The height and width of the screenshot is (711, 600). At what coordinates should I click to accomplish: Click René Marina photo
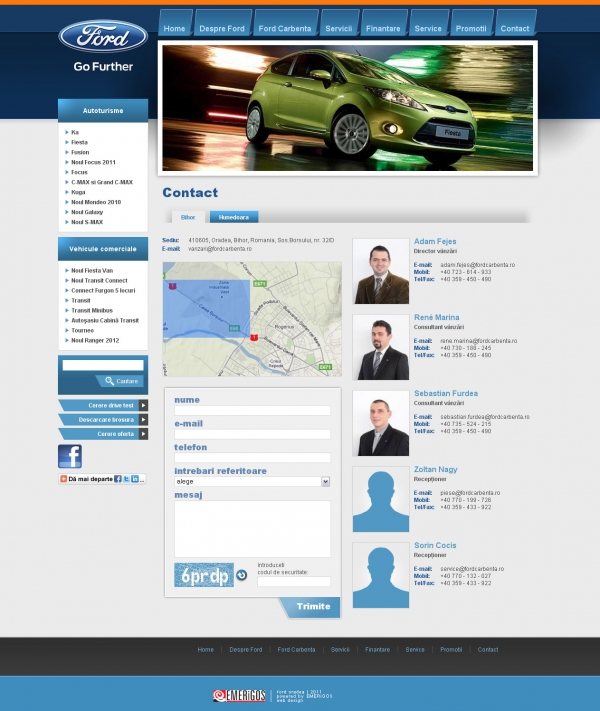pyautogui.click(x=381, y=347)
